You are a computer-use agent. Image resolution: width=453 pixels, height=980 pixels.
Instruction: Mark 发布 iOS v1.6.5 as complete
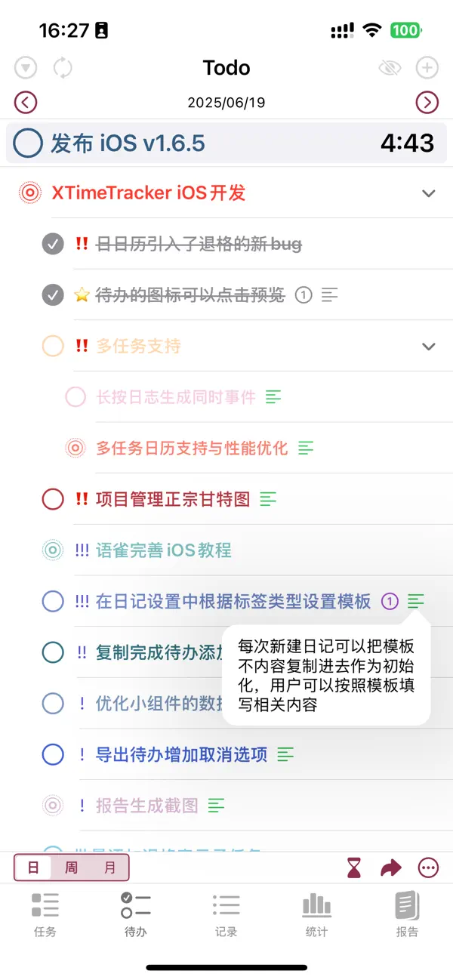(x=26, y=142)
